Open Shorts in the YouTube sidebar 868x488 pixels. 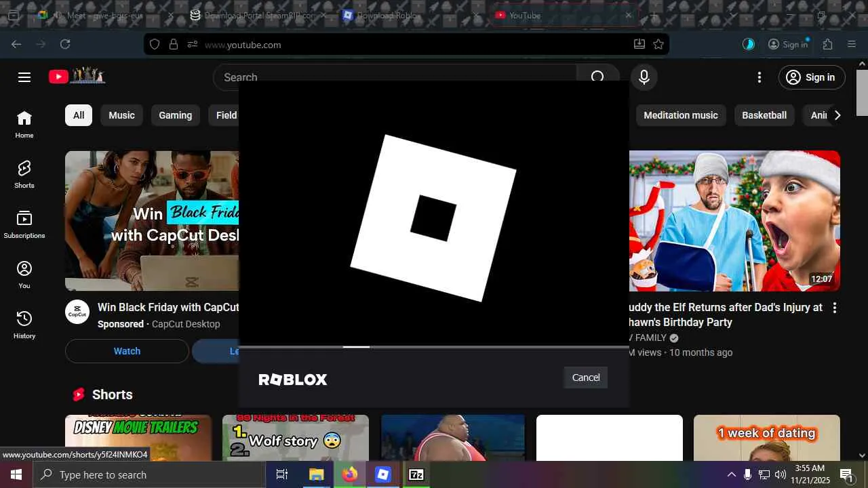tap(24, 175)
